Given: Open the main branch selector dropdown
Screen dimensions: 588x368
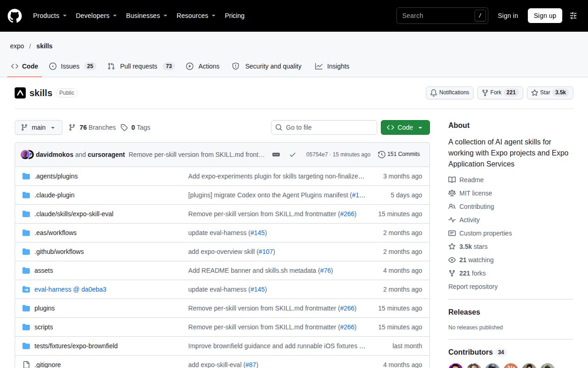Looking at the screenshot, I should click(x=39, y=127).
